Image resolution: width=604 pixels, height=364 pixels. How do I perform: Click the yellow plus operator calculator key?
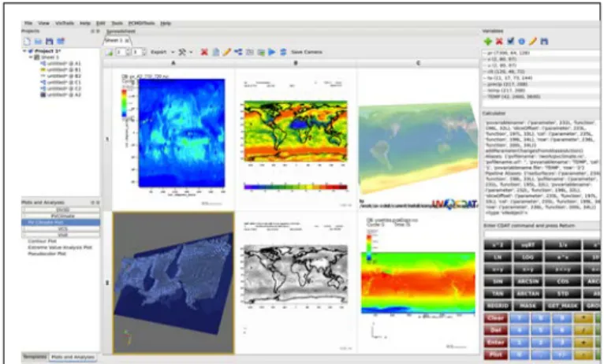pos(584,342)
